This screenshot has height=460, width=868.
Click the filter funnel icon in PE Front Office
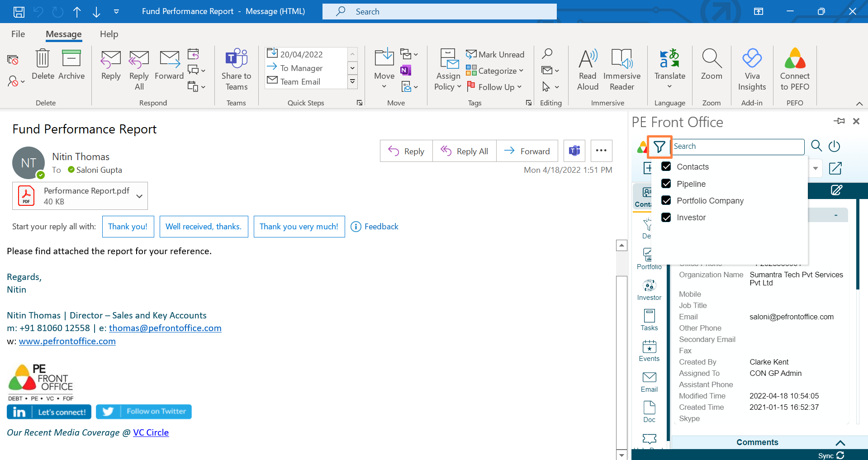pyautogui.click(x=659, y=147)
